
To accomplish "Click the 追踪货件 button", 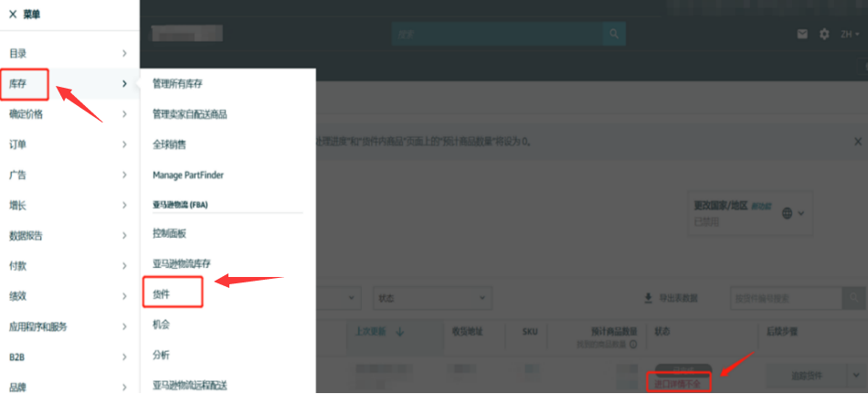I will pos(807,376).
